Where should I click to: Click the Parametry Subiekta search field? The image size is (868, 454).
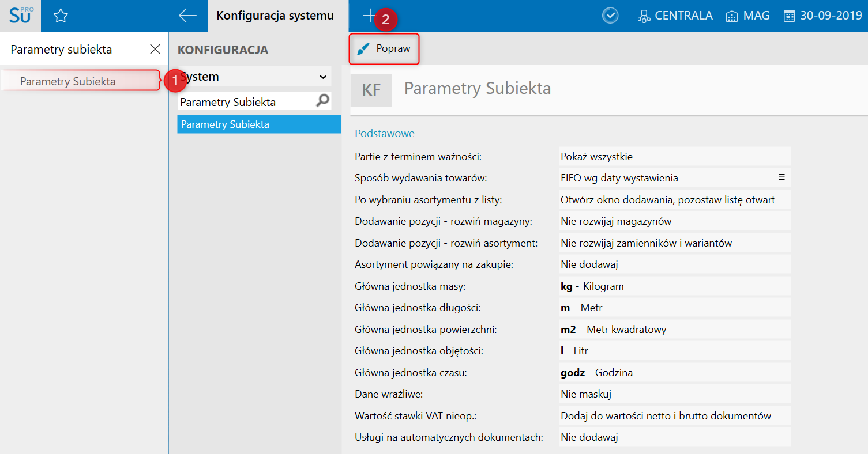(x=245, y=102)
